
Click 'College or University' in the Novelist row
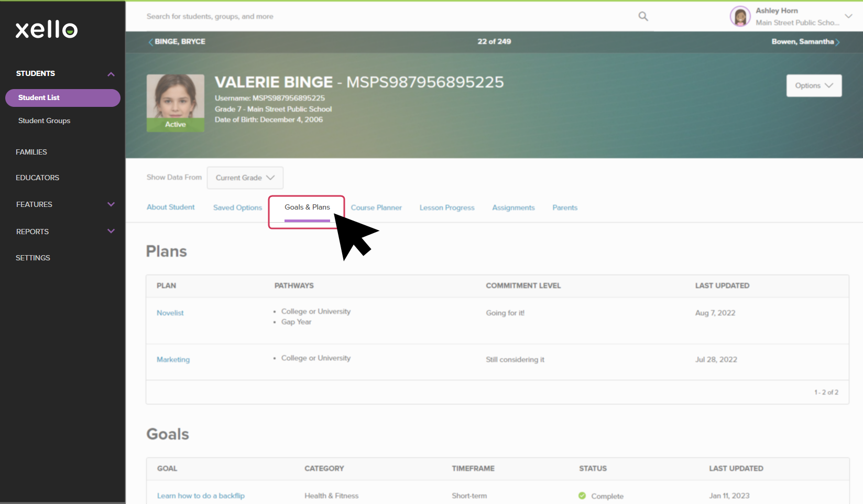(x=316, y=311)
